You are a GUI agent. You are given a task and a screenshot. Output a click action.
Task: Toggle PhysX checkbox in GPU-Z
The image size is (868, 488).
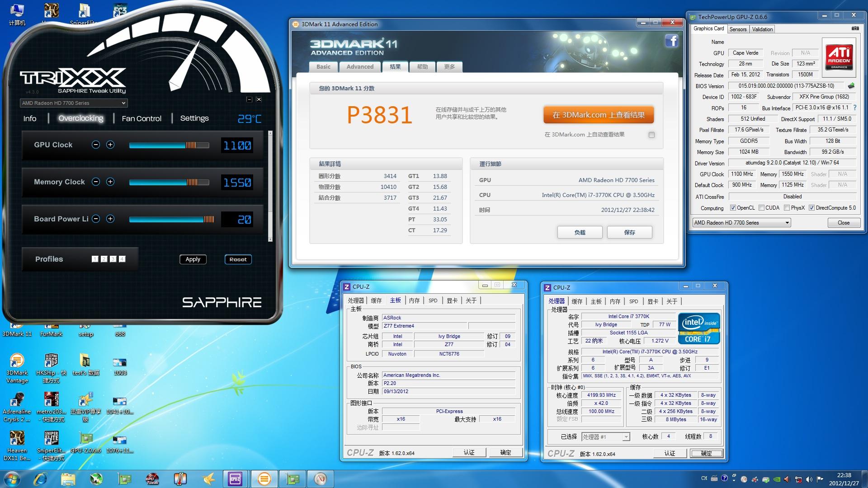click(787, 208)
